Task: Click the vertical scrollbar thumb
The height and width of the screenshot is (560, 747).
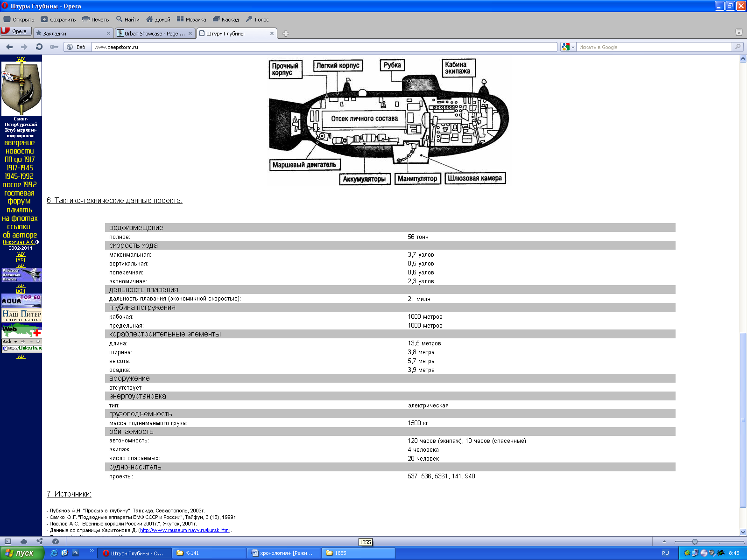Action: (x=743, y=420)
